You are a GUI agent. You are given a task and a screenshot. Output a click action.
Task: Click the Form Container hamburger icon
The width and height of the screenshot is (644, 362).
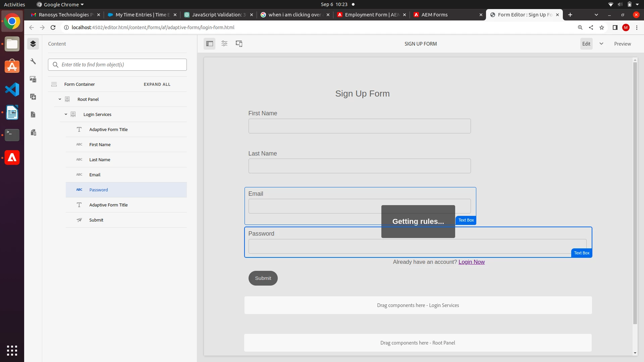click(54, 84)
